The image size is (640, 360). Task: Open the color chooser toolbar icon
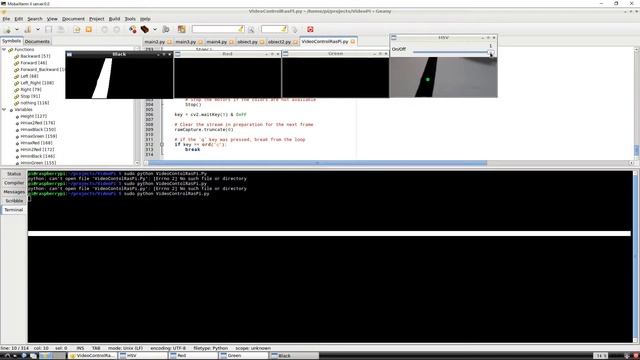click(x=181, y=29)
